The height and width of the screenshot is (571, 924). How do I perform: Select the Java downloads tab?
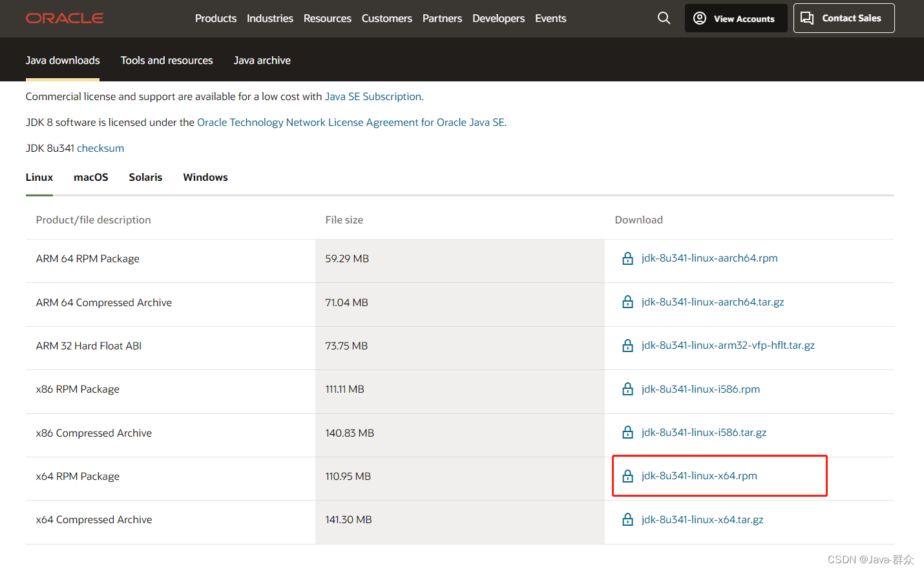coord(63,60)
